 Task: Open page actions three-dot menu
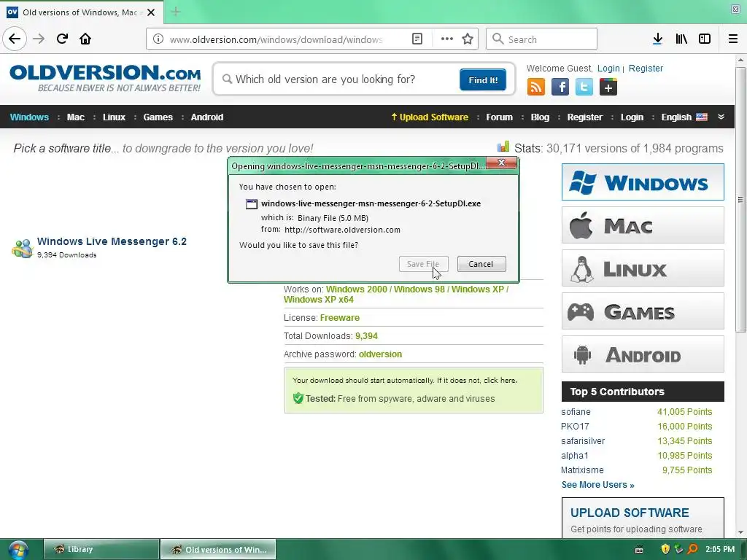(447, 39)
